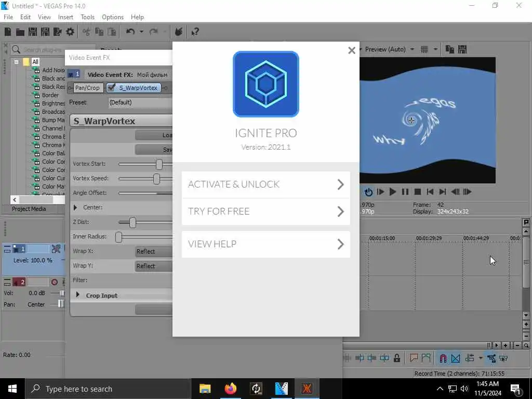Click the Insert Marker icon

pyautogui.click(x=414, y=358)
